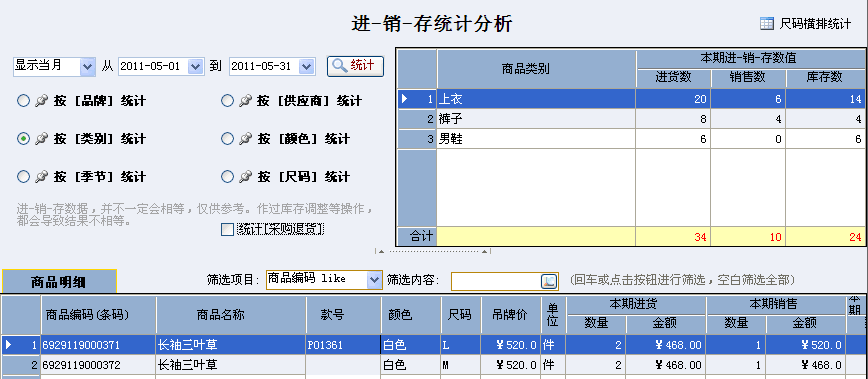Image resolution: width=868 pixels, height=379 pixels.
Task: Switch to 商品明细 tab
Action: coord(59,282)
